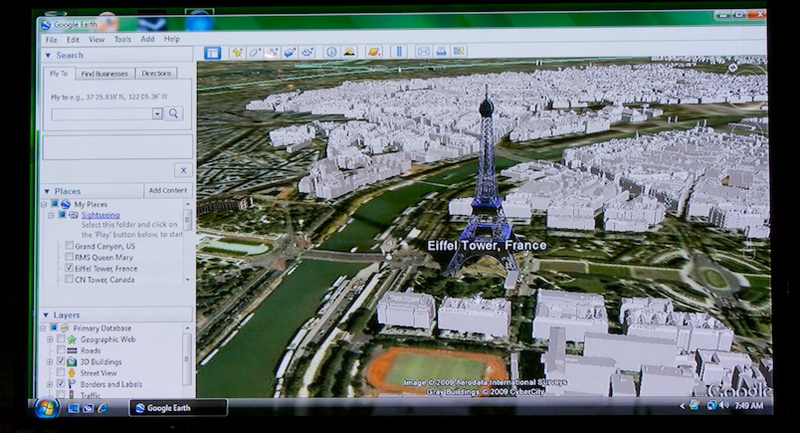This screenshot has width=800, height=433.
Task: Email the view with the envelope icon
Action: 423,52
